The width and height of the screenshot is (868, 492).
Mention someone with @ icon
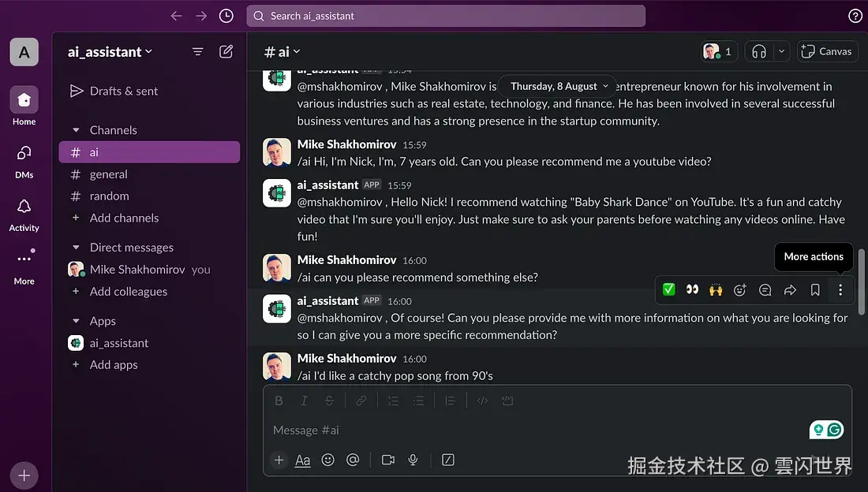click(353, 460)
